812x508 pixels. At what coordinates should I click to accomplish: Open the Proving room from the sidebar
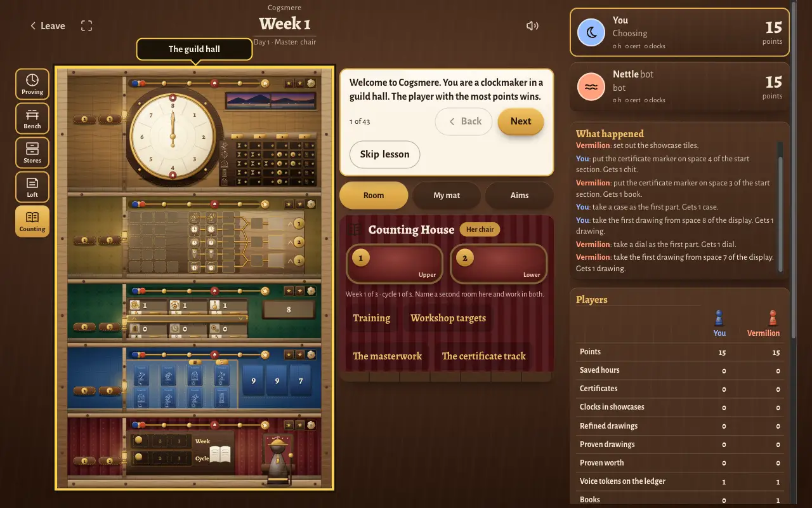point(32,84)
